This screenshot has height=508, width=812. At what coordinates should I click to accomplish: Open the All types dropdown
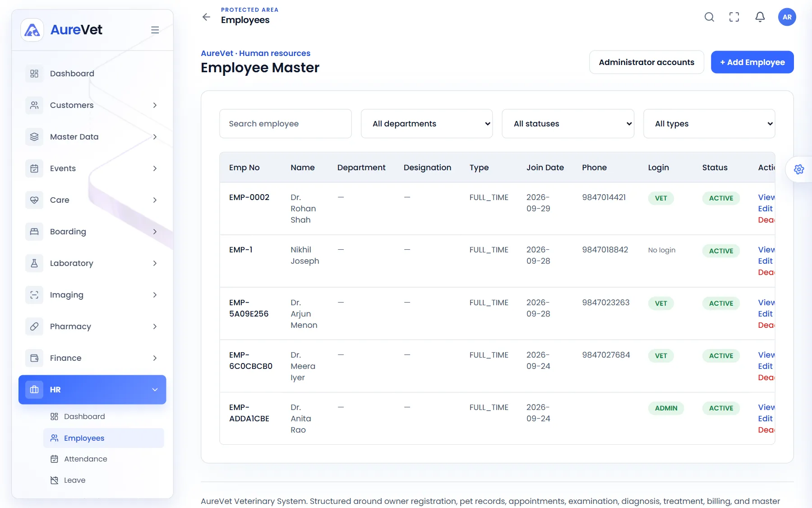pyautogui.click(x=709, y=124)
